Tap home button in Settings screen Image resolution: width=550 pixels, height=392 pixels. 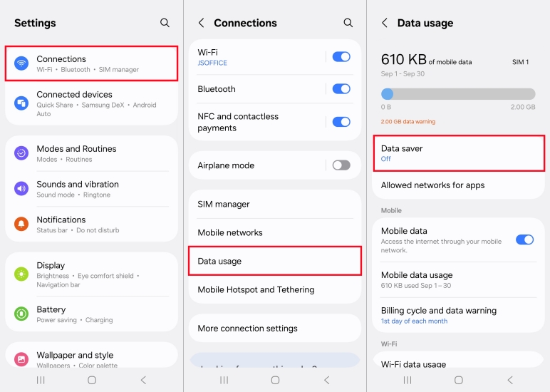click(92, 380)
